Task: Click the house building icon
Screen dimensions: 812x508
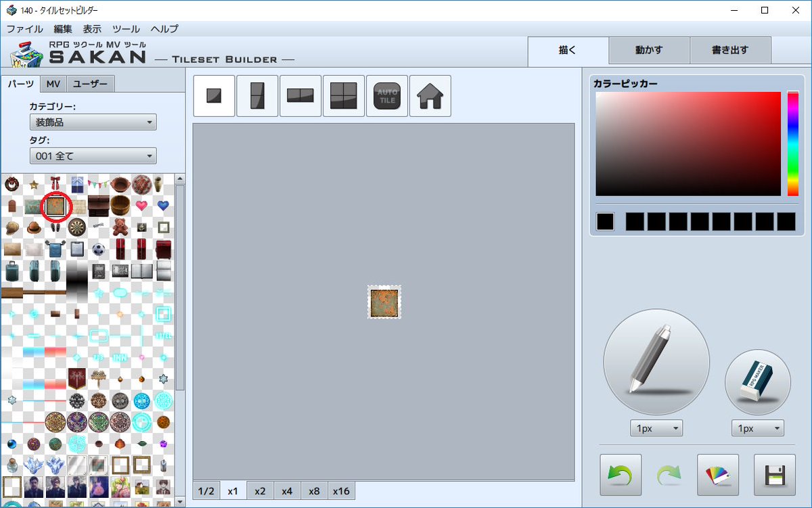Action: point(430,96)
